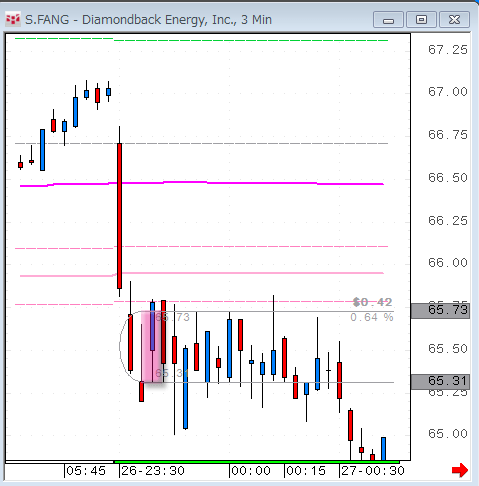Click the 27-00:30 time axis label
The height and width of the screenshot is (486, 479).
click(x=373, y=471)
